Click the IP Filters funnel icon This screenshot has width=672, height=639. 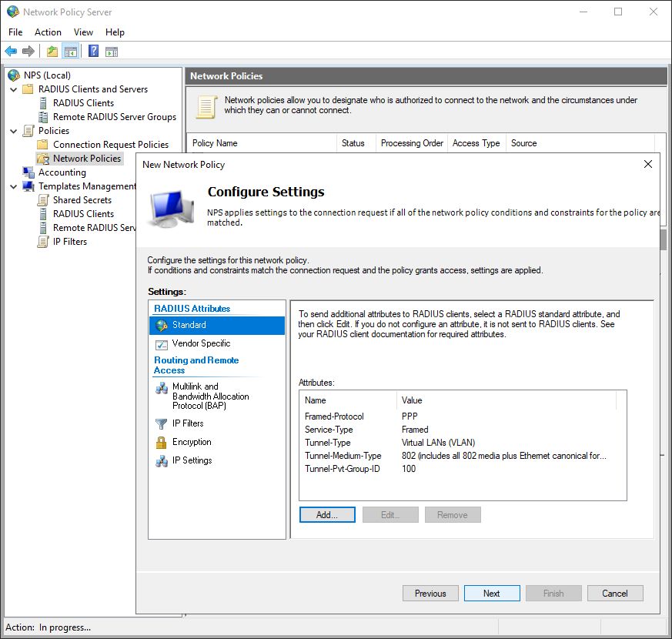pos(161,424)
